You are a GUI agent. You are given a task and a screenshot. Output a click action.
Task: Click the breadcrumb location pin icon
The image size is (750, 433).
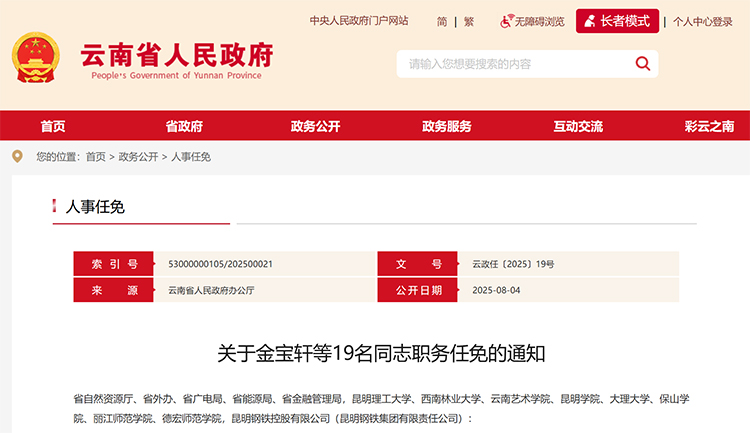tap(17, 156)
